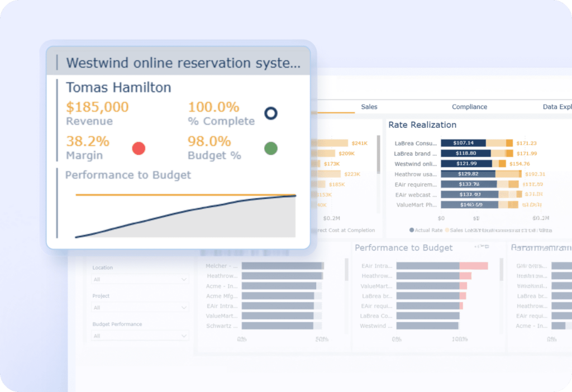
Task: Click the Westwind online reservation system header
Action: coord(183,63)
